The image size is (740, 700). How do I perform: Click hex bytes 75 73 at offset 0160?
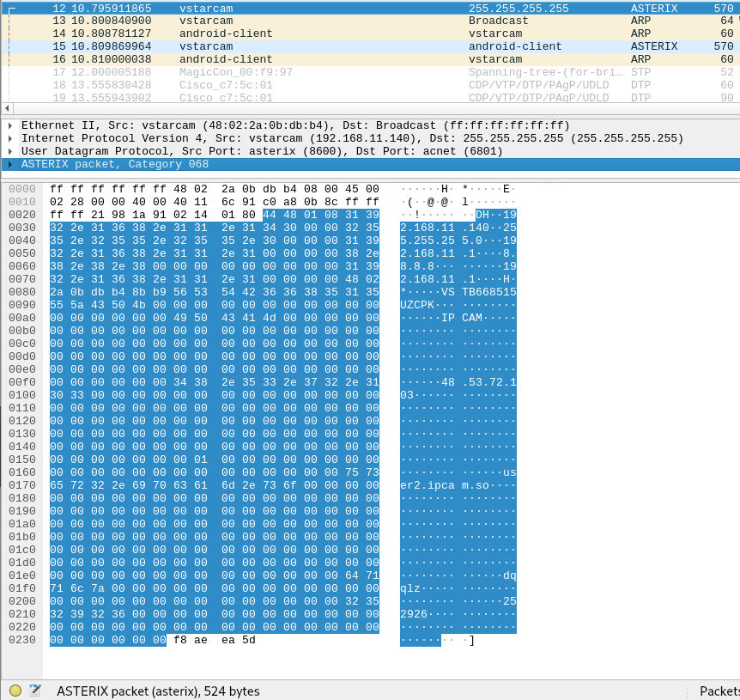point(362,472)
